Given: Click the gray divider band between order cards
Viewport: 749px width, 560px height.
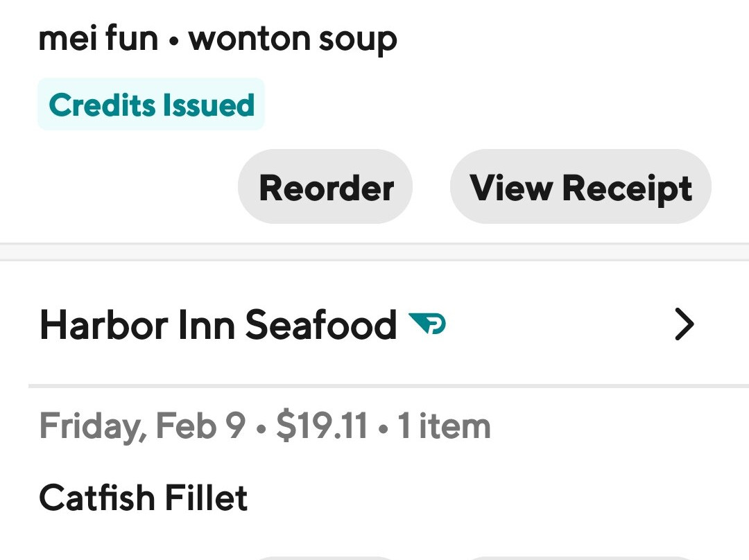Looking at the screenshot, I should click(x=374, y=252).
